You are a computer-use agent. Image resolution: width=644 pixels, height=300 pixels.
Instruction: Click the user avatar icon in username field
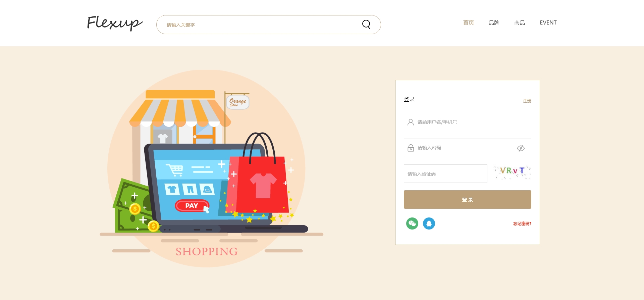pos(411,122)
